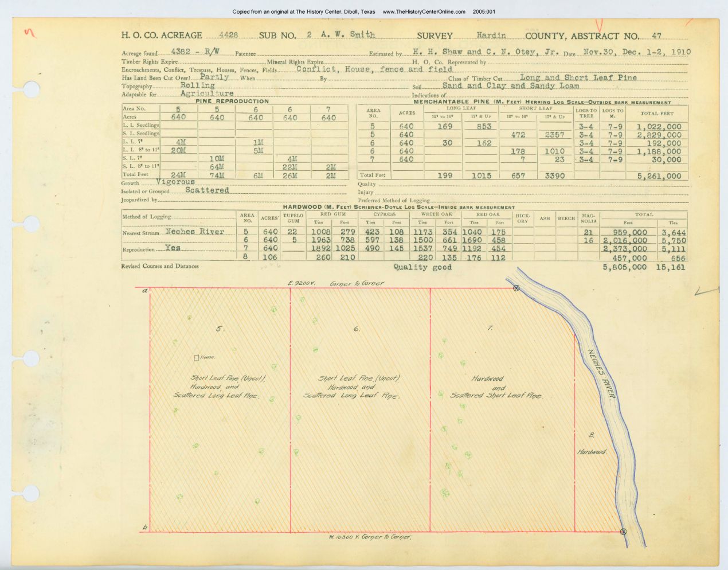Select the 1,188,000 total feet cell
The image size is (728, 570).
pos(659,152)
